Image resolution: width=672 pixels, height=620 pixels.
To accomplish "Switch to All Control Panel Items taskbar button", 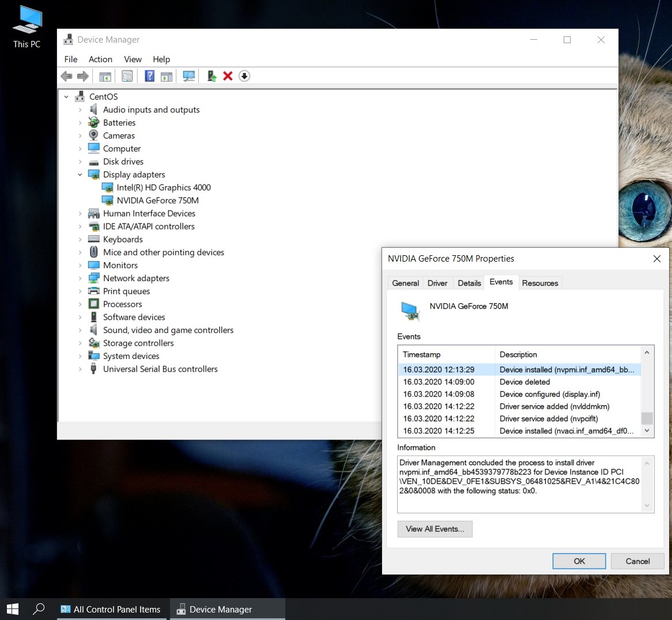I will pyautogui.click(x=111, y=609).
